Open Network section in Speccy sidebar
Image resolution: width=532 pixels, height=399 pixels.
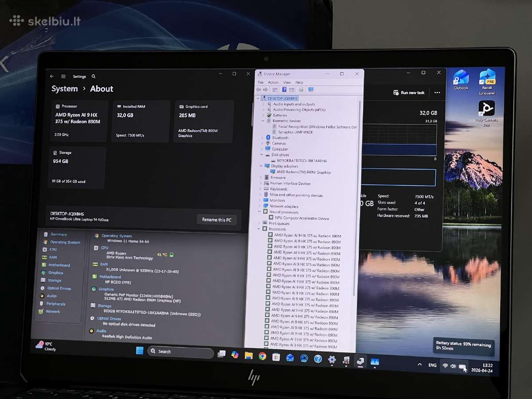click(x=50, y=312)
